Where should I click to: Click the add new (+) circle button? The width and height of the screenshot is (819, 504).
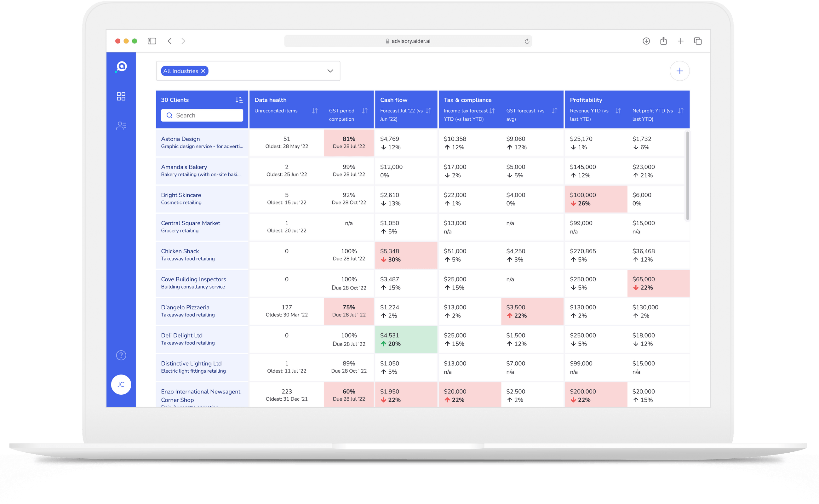pyautogui.click(x=680, y=71)
